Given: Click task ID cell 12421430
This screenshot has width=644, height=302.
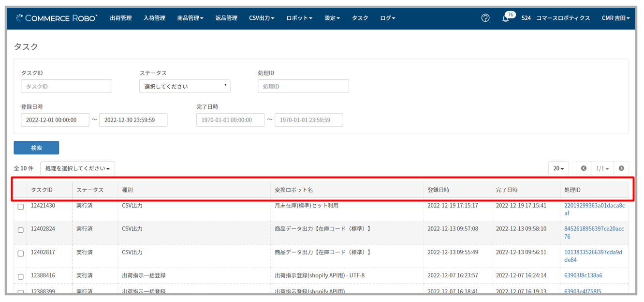Looking at the screenshot, I should (43, 205).
